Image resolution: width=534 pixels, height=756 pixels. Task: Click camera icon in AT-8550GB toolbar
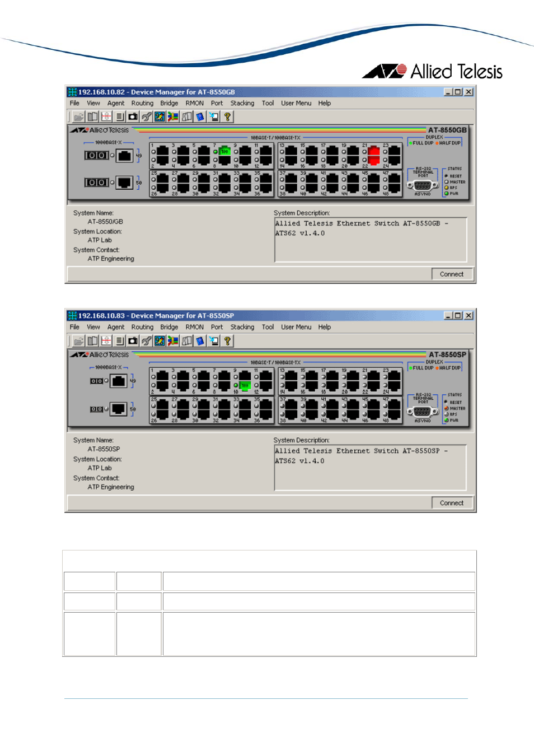133,116
